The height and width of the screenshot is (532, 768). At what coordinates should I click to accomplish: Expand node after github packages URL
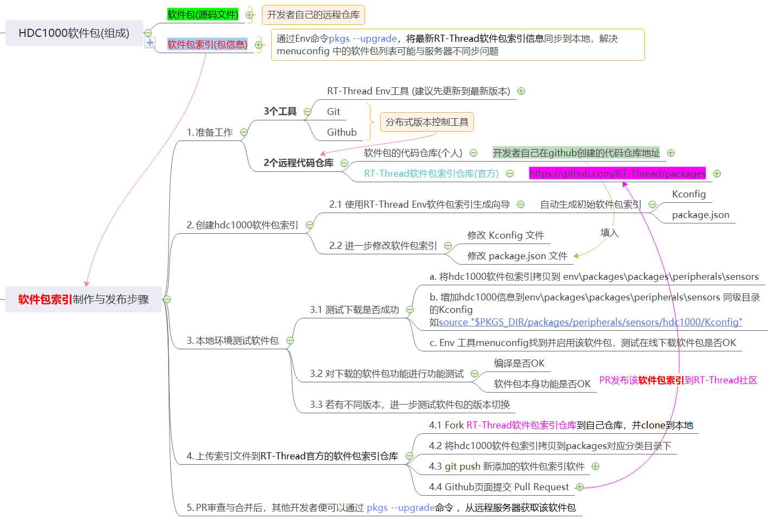pos(717,174)
